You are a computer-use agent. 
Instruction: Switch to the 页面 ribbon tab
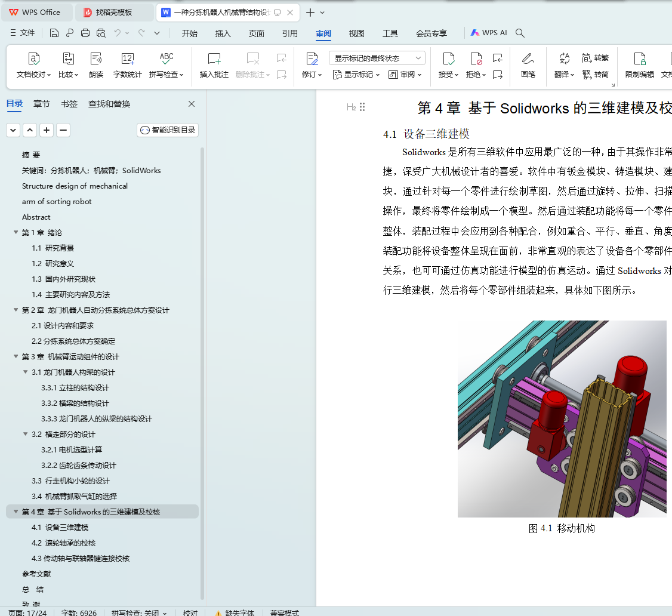click(x=256, y=33)
